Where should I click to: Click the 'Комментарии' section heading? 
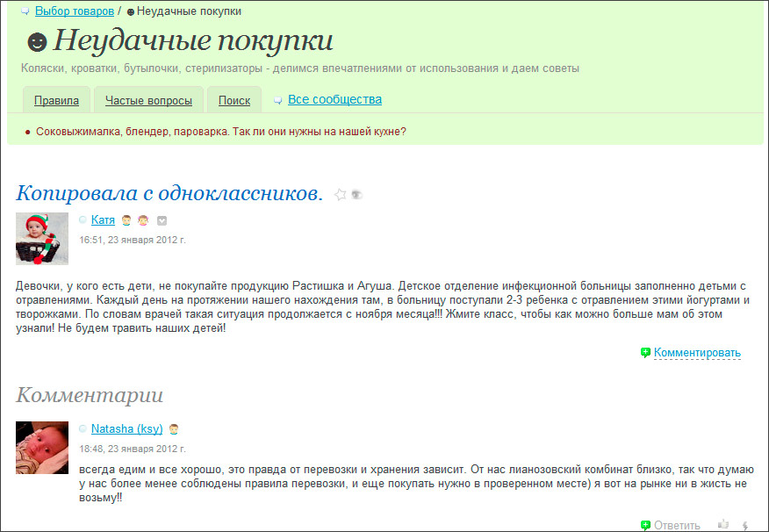coord(90,395)
